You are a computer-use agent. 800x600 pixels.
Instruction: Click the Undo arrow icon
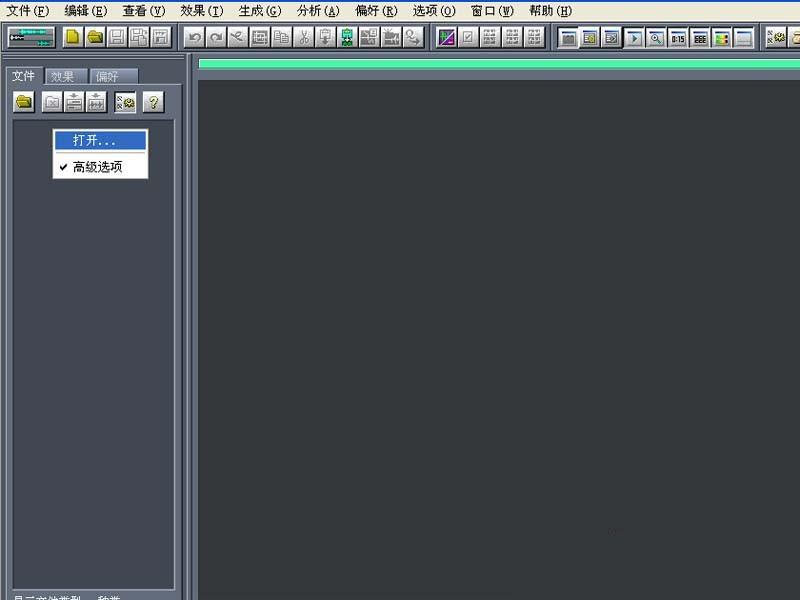pyautogui.click(x=194, y=38)
